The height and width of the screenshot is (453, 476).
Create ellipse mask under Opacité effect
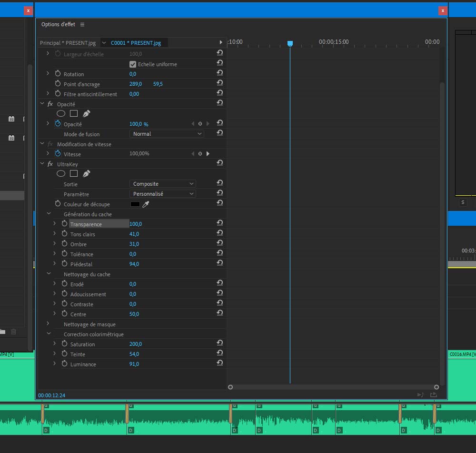pos(61,114)
